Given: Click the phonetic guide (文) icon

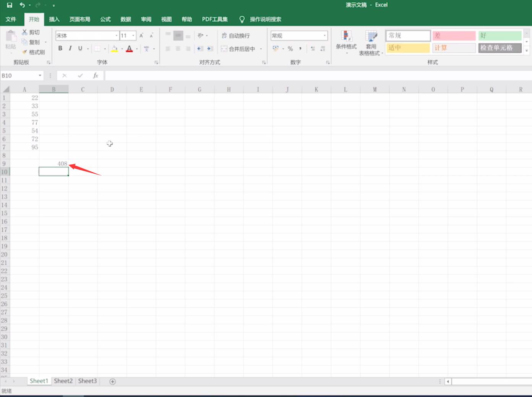Looking at the screenshot, I should coord(146,48).
